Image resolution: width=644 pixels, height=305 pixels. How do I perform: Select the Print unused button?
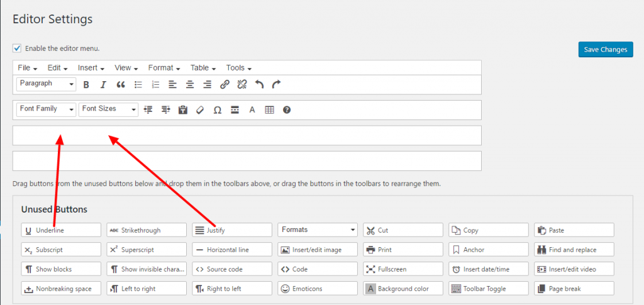403,249
